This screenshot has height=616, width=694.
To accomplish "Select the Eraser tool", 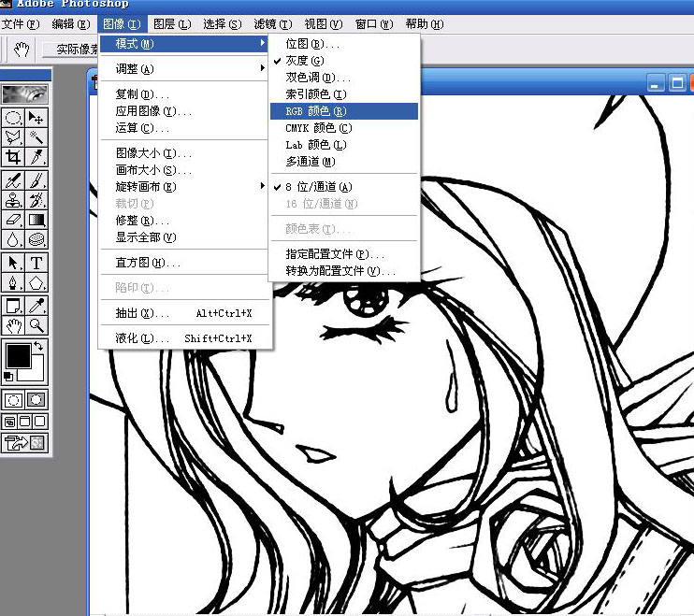I will point(13,220).
